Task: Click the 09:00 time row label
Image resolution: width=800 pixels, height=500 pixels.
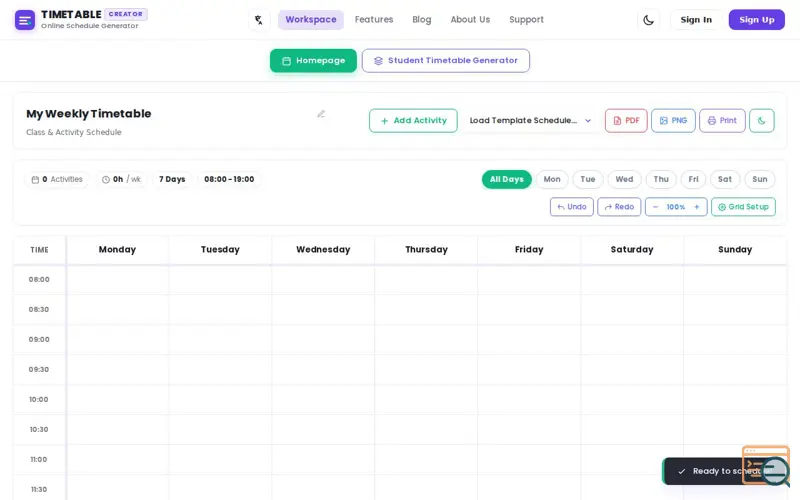Action: (39, 340)
